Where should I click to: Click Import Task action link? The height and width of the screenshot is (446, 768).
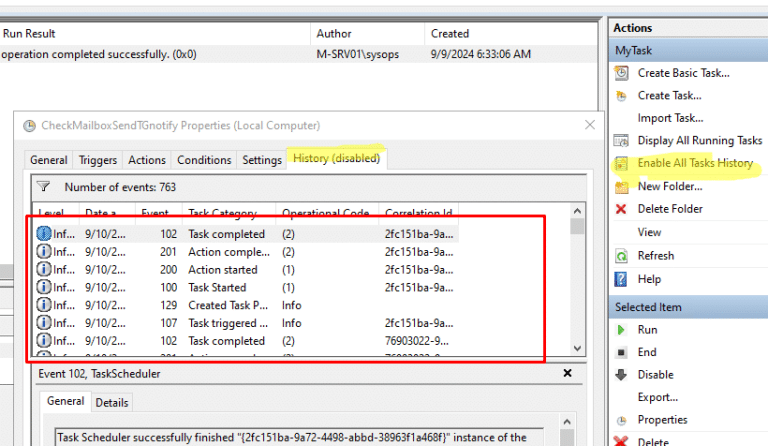pos(668,118)
